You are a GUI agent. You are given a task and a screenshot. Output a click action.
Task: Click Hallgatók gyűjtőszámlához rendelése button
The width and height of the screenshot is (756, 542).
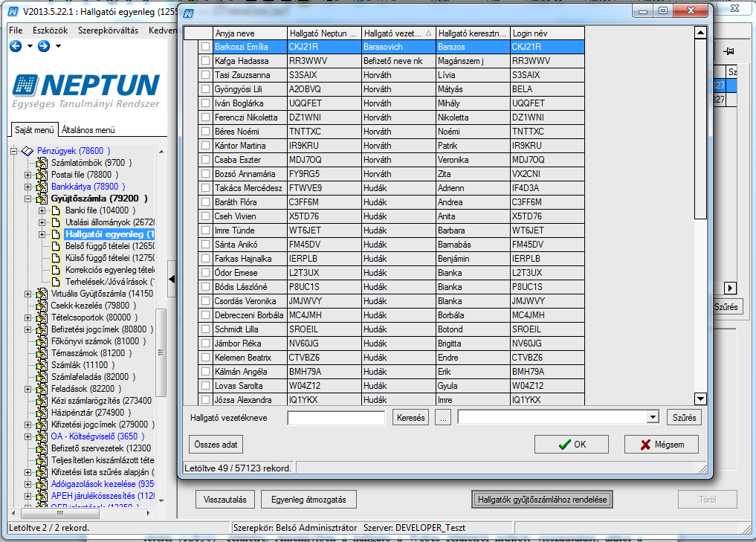click(x=542, y=500)
